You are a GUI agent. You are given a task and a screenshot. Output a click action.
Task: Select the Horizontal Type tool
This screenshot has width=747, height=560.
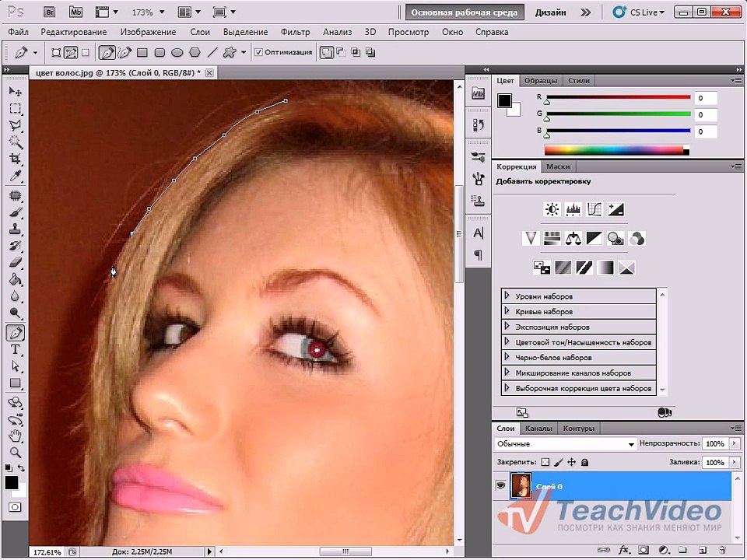point(16,349)
